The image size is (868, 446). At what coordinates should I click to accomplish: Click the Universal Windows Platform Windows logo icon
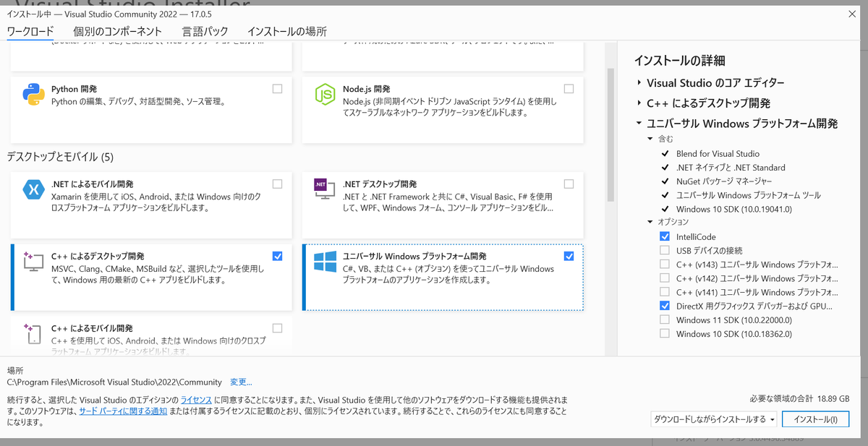pos(325,262)
